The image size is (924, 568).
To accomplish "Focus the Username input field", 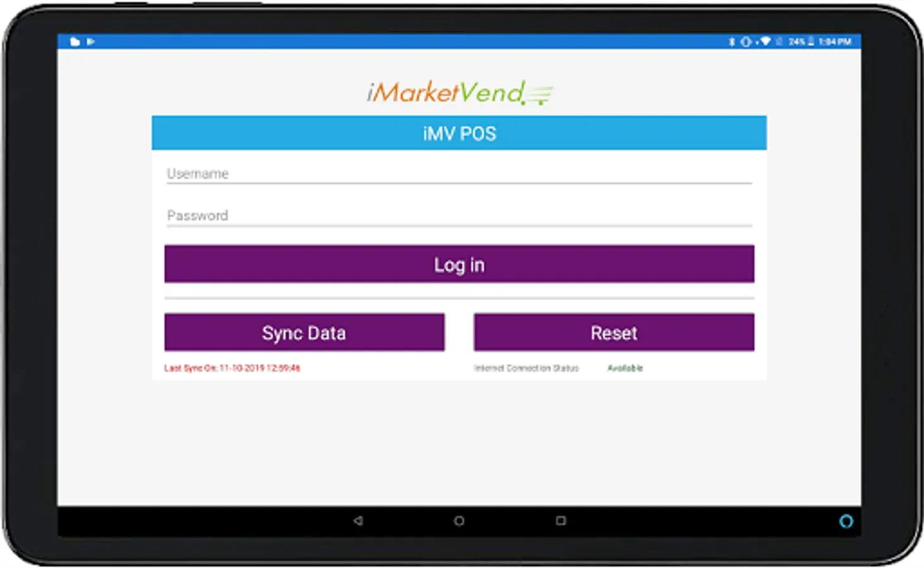I will [x=459, y=173].
